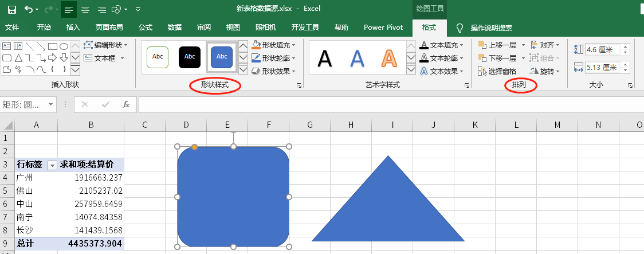Select the blue triangle shape on the sheet

[x=388, y=205]
